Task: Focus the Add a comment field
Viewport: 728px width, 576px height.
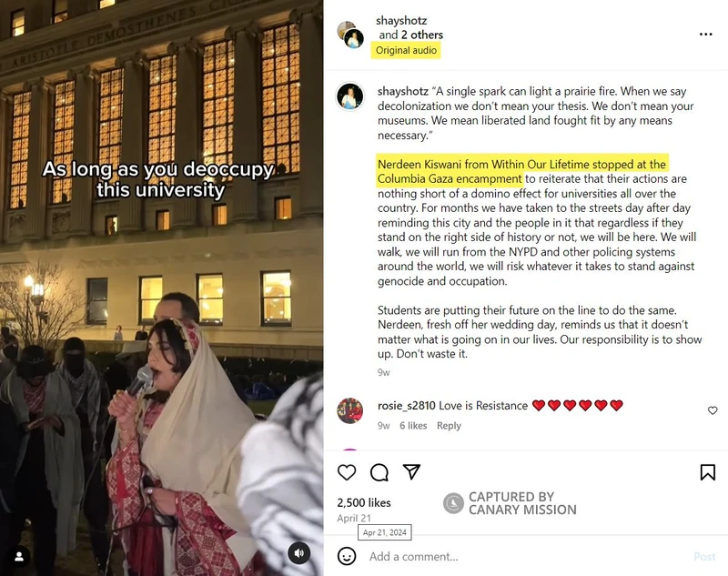Action: point(525,557)
